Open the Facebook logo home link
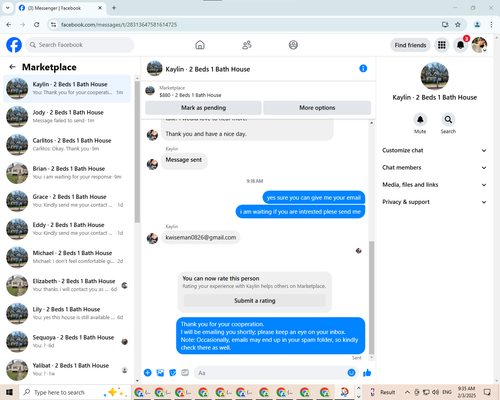This screenshot has height=400, width=500. tap(14, 45)
